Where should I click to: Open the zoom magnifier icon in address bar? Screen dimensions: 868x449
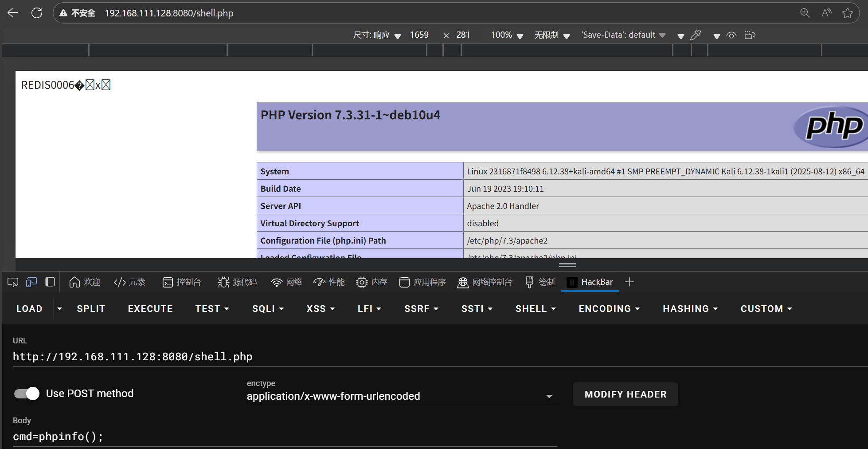point(805,13)
